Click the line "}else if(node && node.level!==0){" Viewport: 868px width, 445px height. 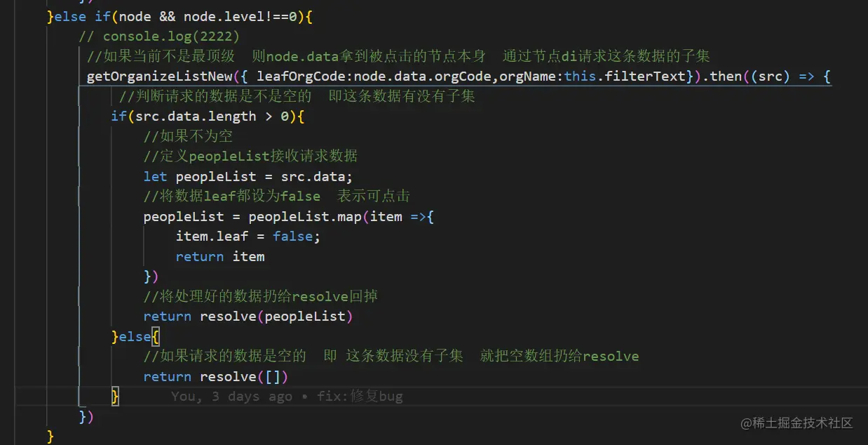click(179, 15)
